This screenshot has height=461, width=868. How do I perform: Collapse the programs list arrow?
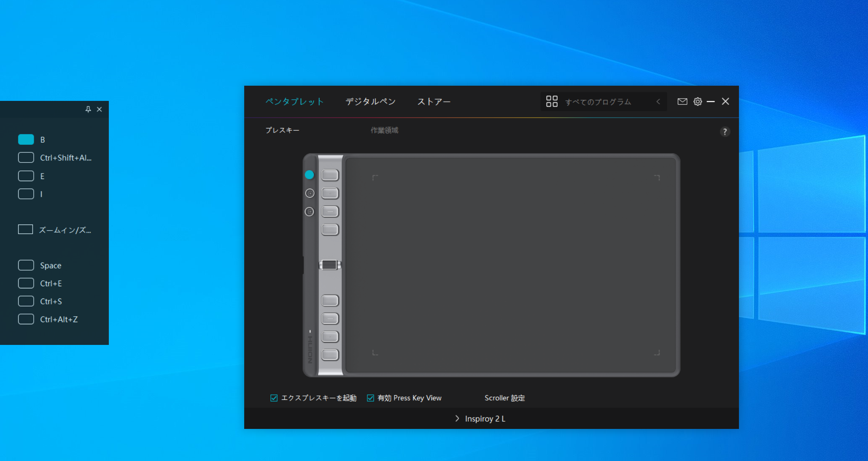point(658,101)
